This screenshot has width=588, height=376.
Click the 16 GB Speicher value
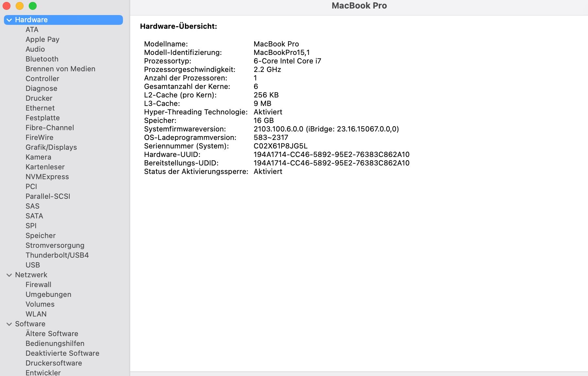coord(264,121)
